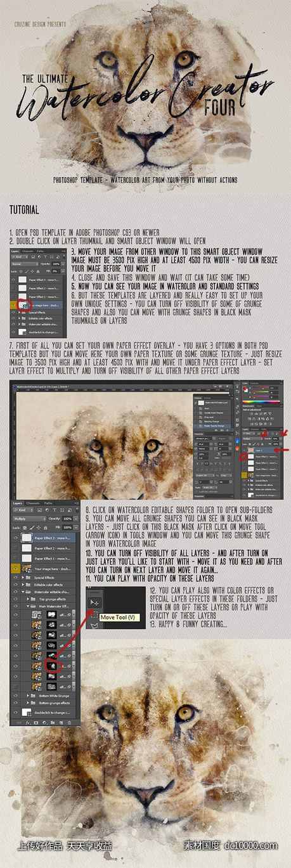This screenshot has width=291, height=868.
Task: Switch to the Channels tab
Action: (33, 503)
